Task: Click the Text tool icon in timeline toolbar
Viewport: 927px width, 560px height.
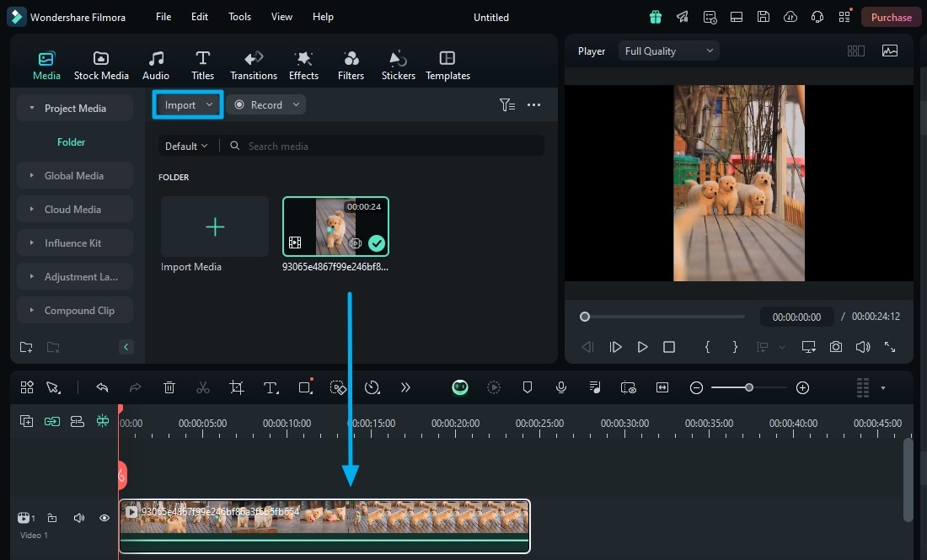Action: [x=271, y=387]
